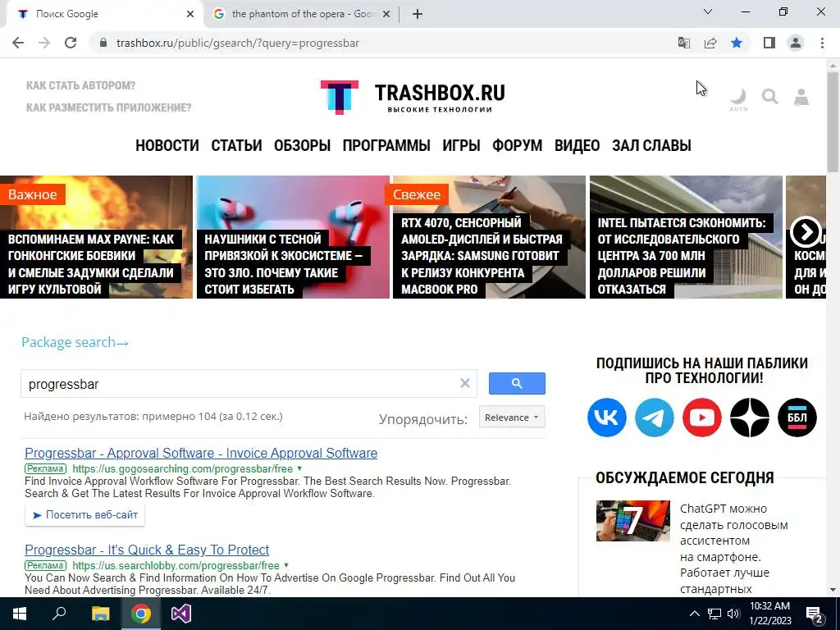Open the ВИДЕО menu item
This screenshot has width=840, height=630.
pyautogui.click(x=577, y=146)
